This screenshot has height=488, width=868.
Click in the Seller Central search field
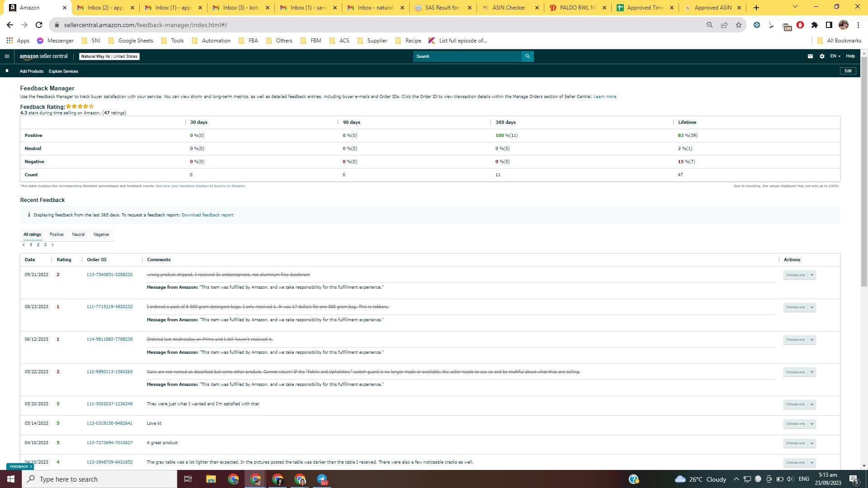point(467,56)
